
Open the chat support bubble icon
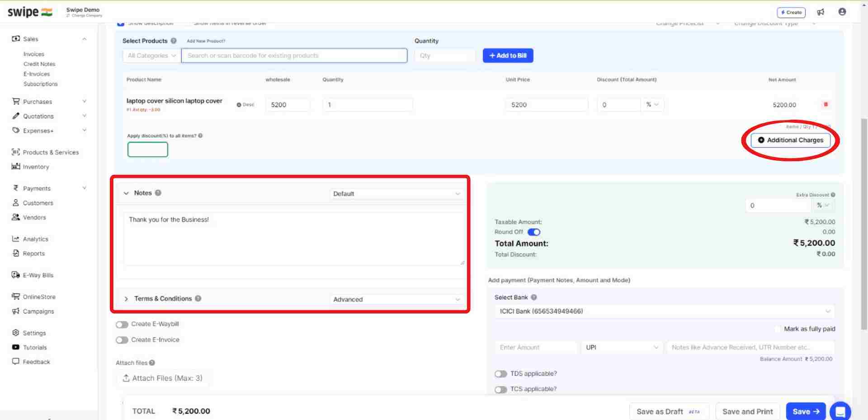[840, 412]
